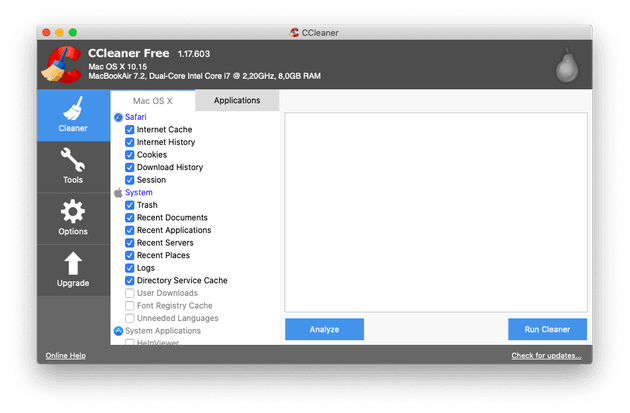Click the CCleaner Free title text
The height and width of the screenshot is (413, 630).
129,53
